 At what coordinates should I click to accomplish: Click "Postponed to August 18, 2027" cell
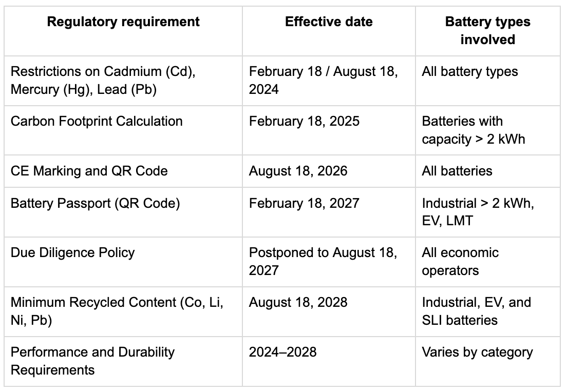click(x=323, y=261)
